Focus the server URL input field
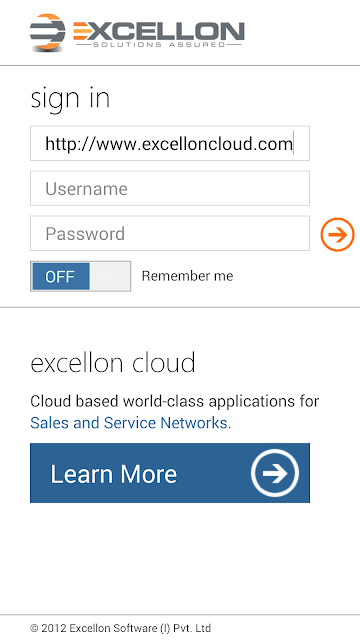Viewport: 360px width, 640px height. pyautogui.click(x=170, y=143)
